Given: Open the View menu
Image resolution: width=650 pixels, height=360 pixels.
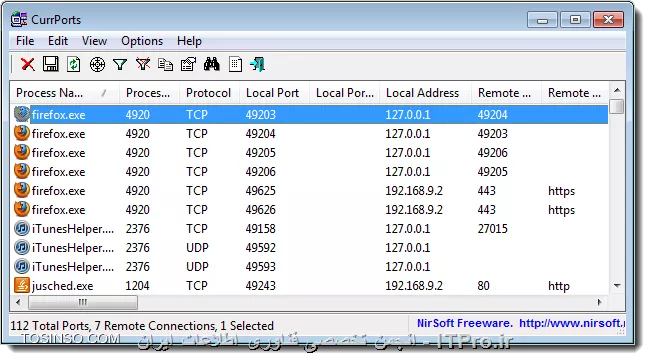Looking at the screenshot, I should pyautogui.click(x=95, y=41).
